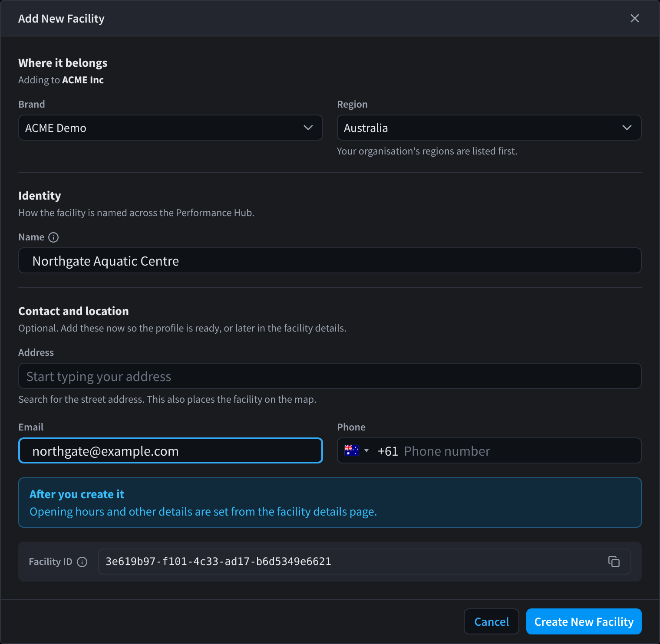Open the Region dropdown showing Australia

click(x=489, y=128)
